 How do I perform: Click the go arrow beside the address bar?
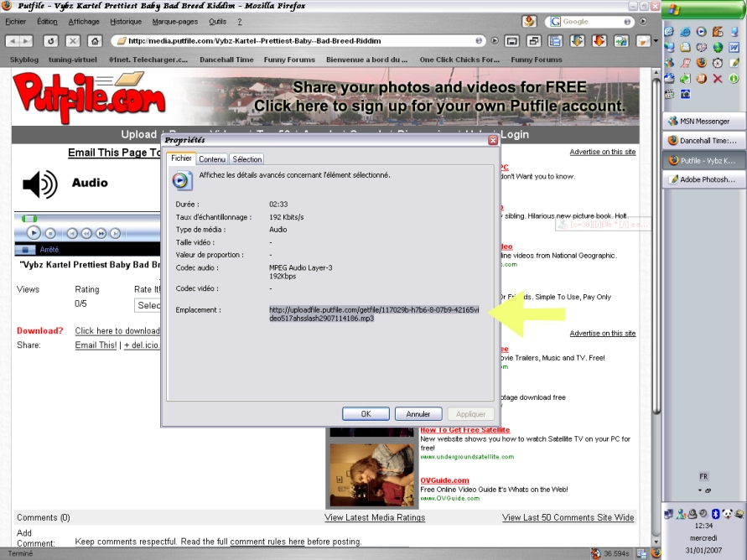tap(495, 41)
